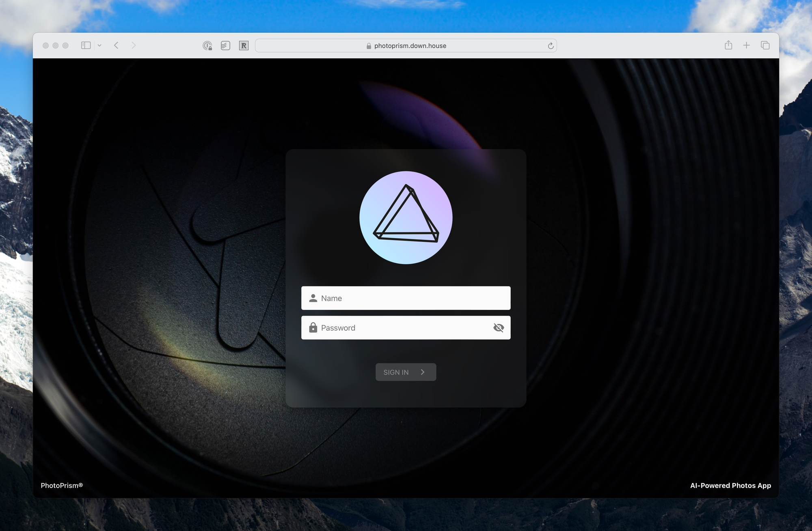812x531 pixels.
Task: Click the Name input field
Action: point(406,297)
